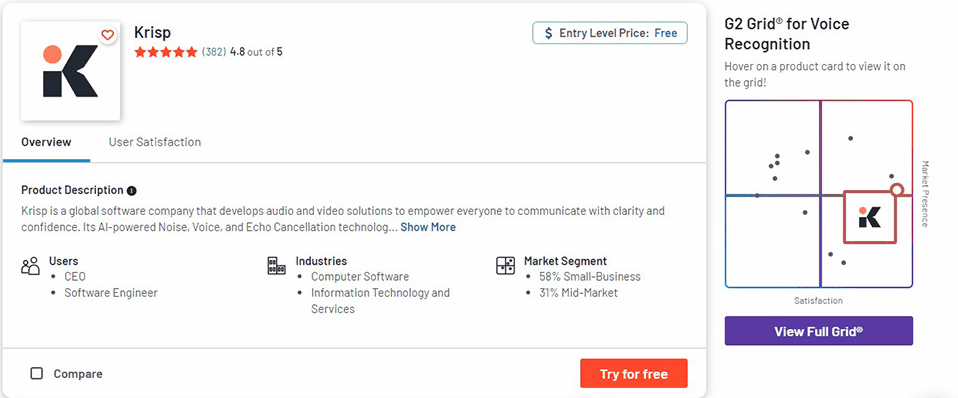958x398 pixels.
Task: Click the Krisp logo marker on G2 Grid
Action: tap(869, 217)
